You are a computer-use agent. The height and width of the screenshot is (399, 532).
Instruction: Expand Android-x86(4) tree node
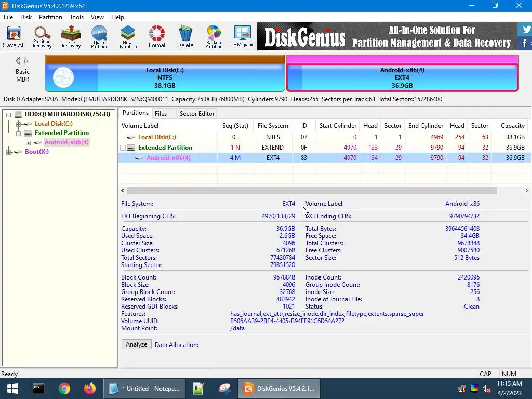[28, 143]
